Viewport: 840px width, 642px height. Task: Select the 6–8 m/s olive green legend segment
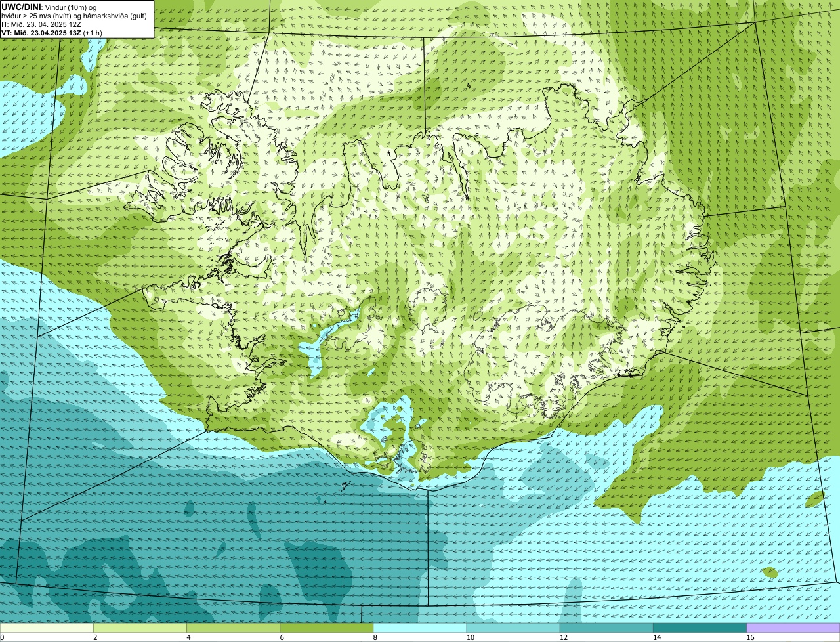(x=327, y=628)
